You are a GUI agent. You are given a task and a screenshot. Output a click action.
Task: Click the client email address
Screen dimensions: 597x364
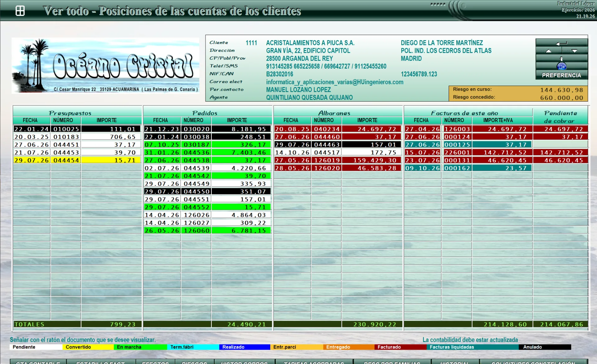tap(335, 82)
